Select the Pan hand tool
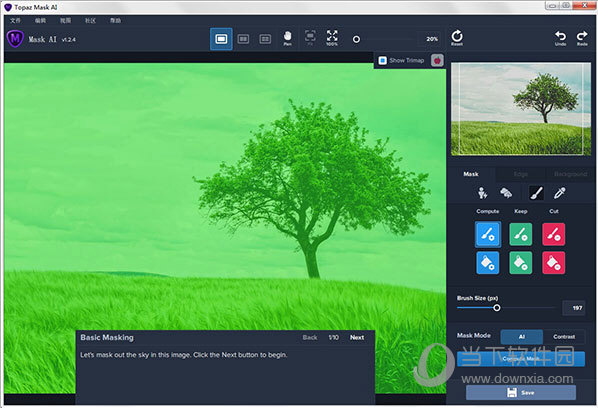This screenshot has width=598, height=408. 288,38
